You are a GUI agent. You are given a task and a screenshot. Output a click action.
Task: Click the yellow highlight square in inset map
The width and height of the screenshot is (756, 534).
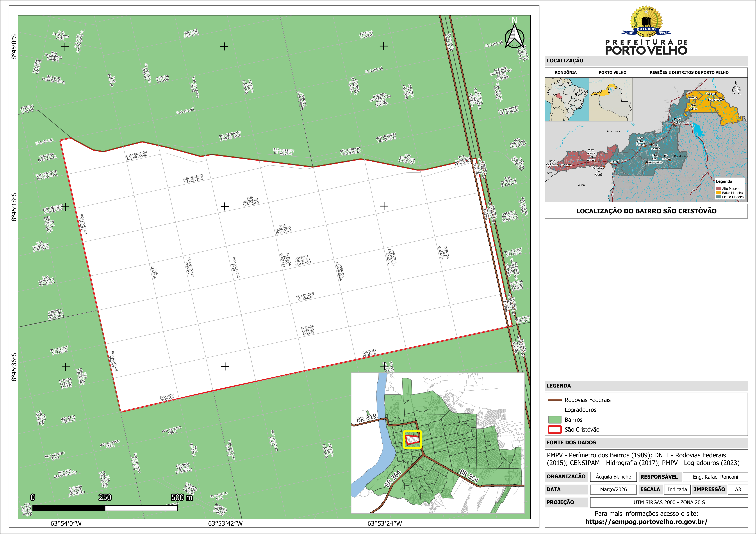pos(412,440)
